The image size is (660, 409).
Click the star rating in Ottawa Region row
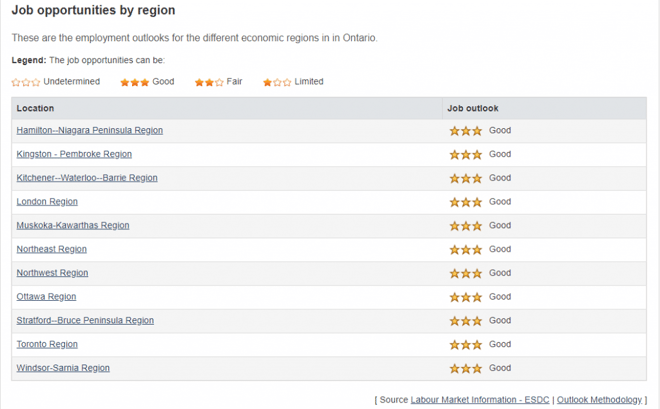coord(466,297)
